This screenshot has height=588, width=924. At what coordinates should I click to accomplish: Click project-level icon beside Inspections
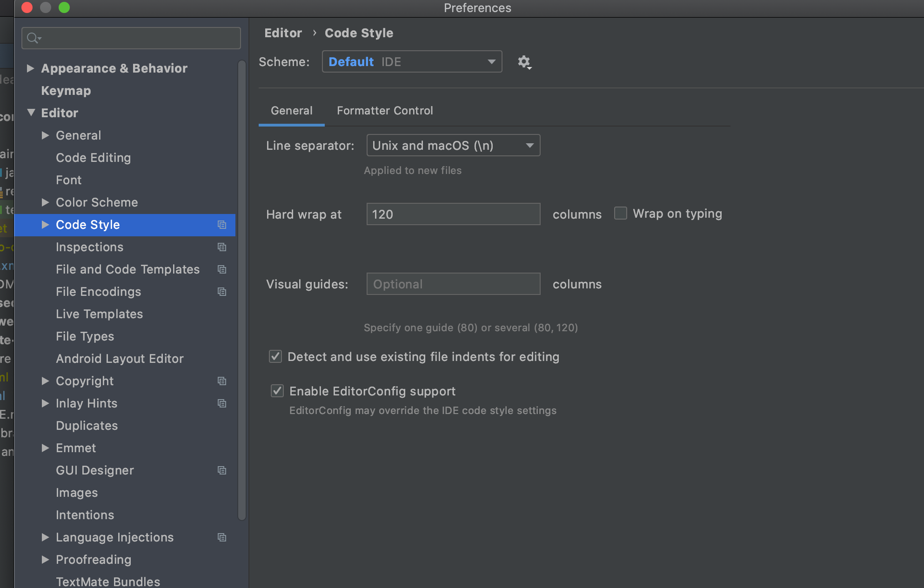click(222, 247)
